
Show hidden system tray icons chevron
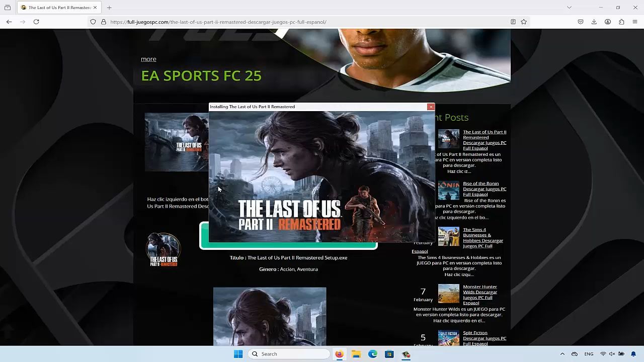coord(562,354)
